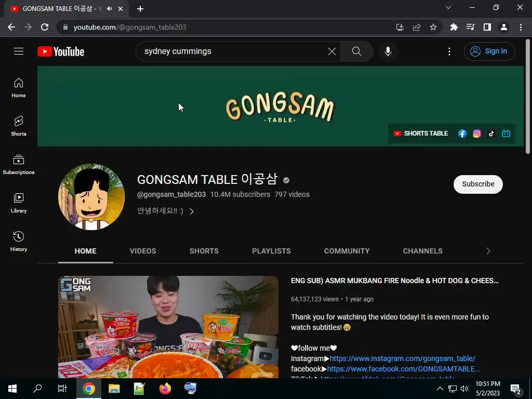Switch to the HOME tab
Viewport: 532px width, 399px height.
point(86,251)
